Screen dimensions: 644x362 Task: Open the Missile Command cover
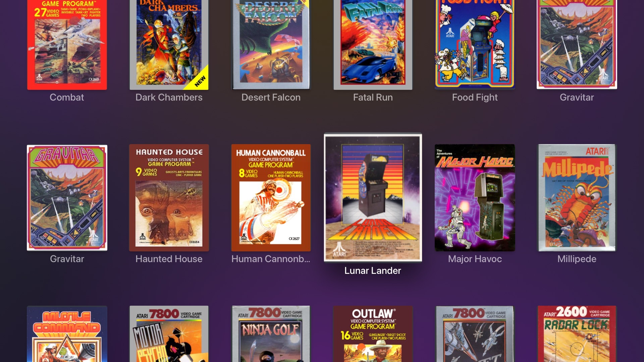click(x=67, y=334)
